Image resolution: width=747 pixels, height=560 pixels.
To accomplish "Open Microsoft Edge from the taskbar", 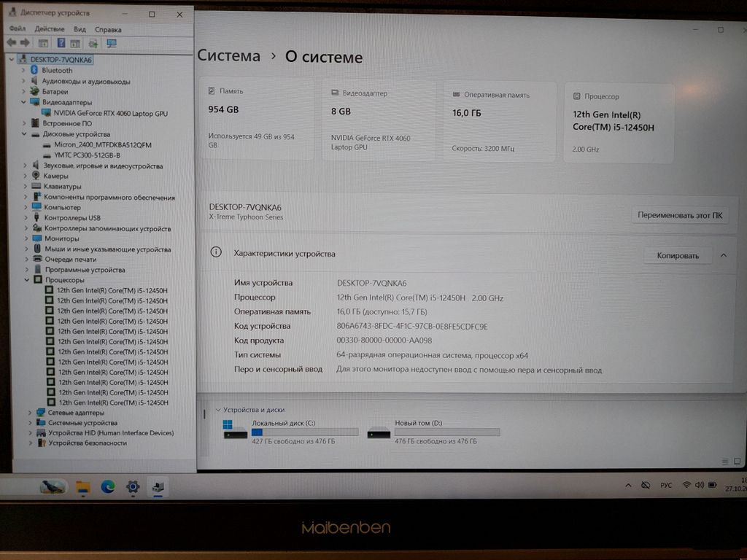I will (x=108, y=486).
